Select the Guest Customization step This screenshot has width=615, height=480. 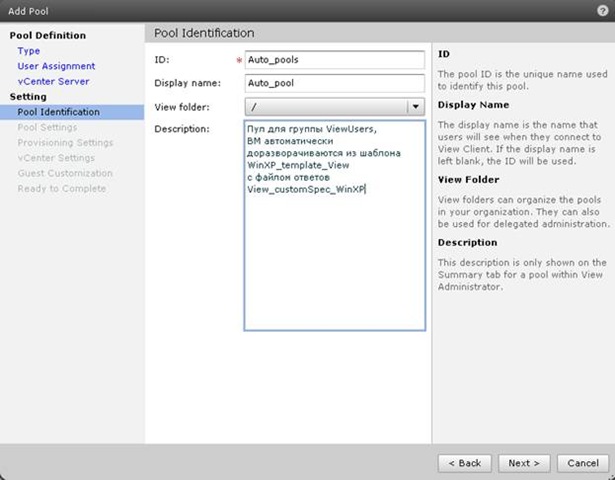(x=65, y=173)
